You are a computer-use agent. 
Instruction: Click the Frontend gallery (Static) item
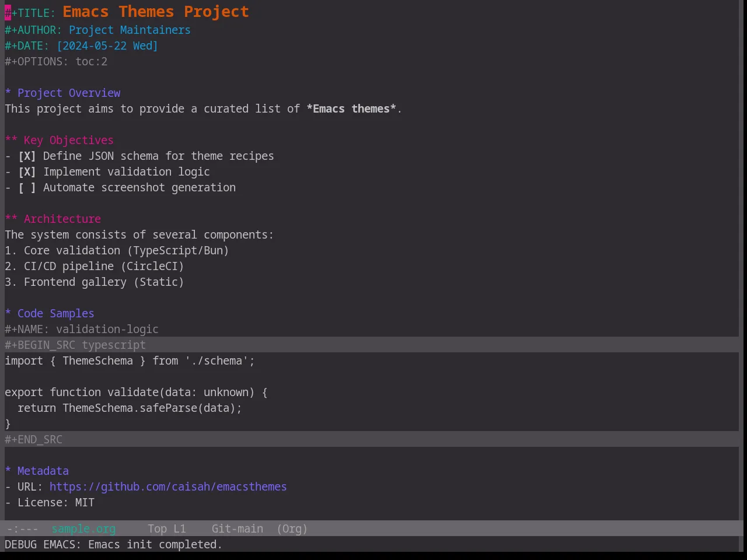pyautogui.click(x=95, y=282)
